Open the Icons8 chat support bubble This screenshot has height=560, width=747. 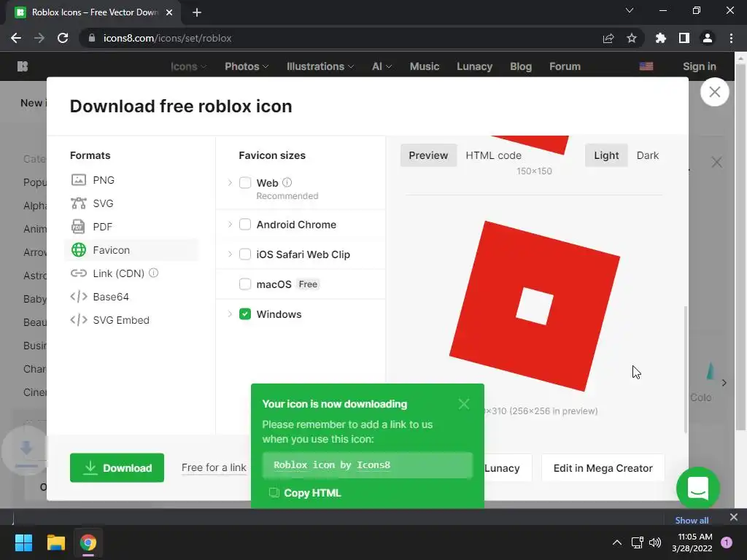(x=698, y=488)
